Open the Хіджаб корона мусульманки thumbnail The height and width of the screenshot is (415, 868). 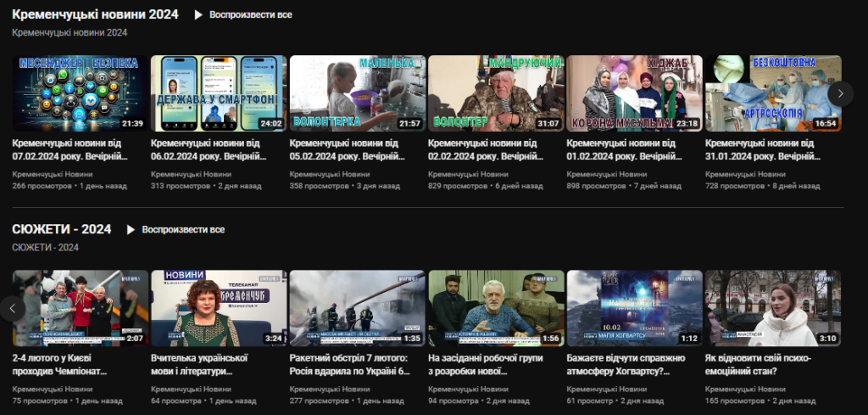tap(634, 93)
